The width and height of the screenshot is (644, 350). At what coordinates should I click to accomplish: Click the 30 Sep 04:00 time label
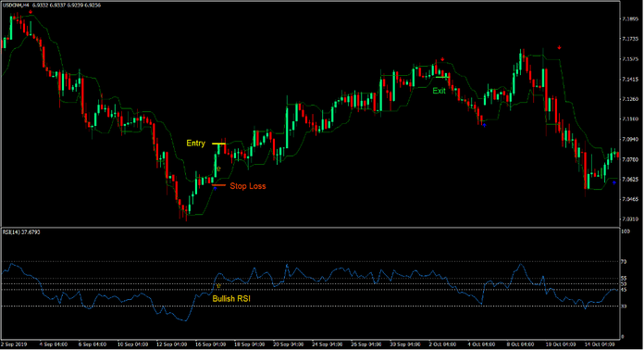(x=405, y=344)
